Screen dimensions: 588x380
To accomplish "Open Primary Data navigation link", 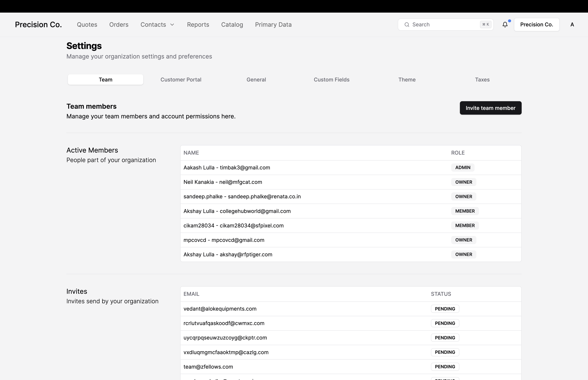I will (273, 25).
